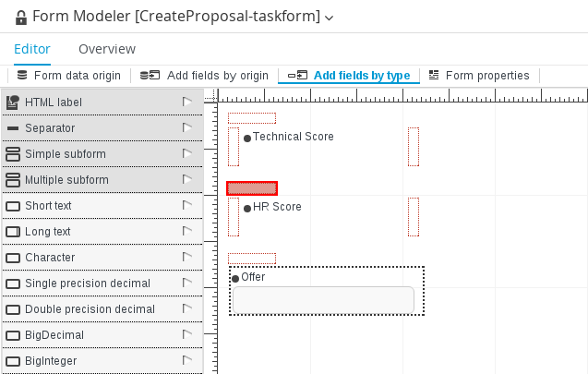The image size is (588, 374).
Task: Click the Separator field type icon
Action: (13, 128)
